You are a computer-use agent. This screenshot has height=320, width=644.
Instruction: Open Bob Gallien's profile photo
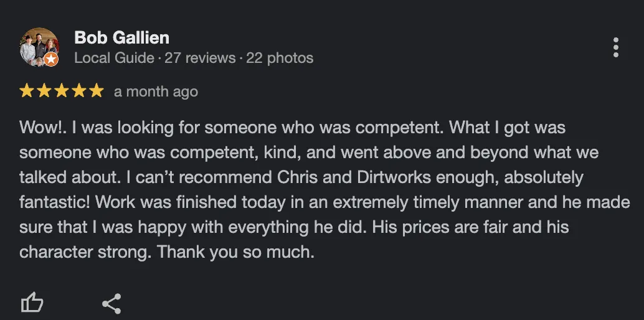(39, 47)
